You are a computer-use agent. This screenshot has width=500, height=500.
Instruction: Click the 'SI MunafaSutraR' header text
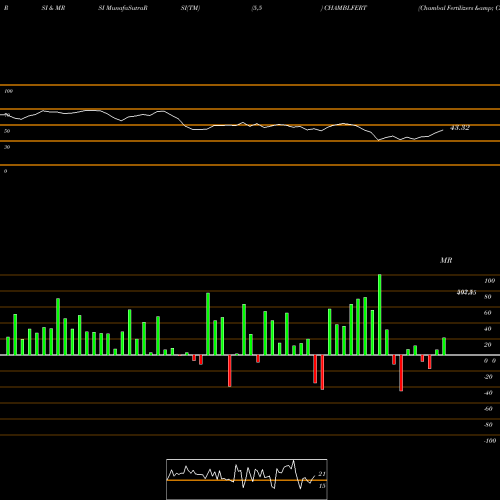coord(123,8)
